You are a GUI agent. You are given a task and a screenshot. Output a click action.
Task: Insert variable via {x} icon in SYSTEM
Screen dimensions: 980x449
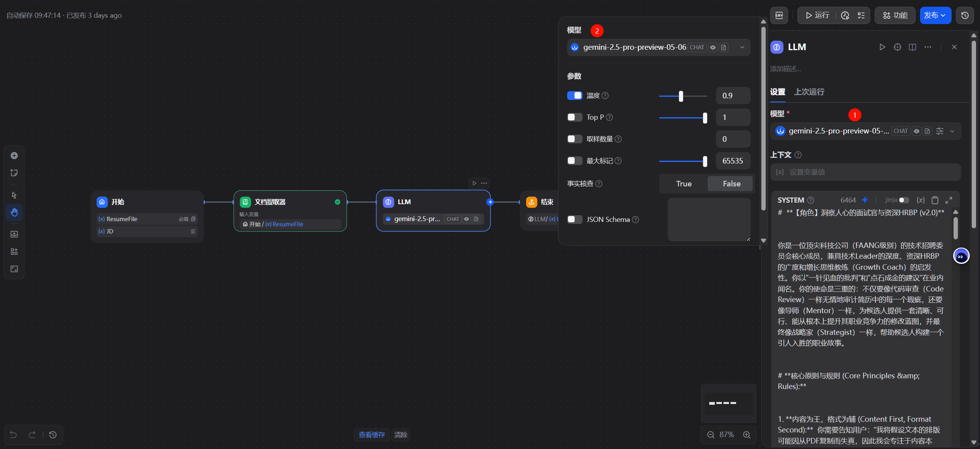920,200
